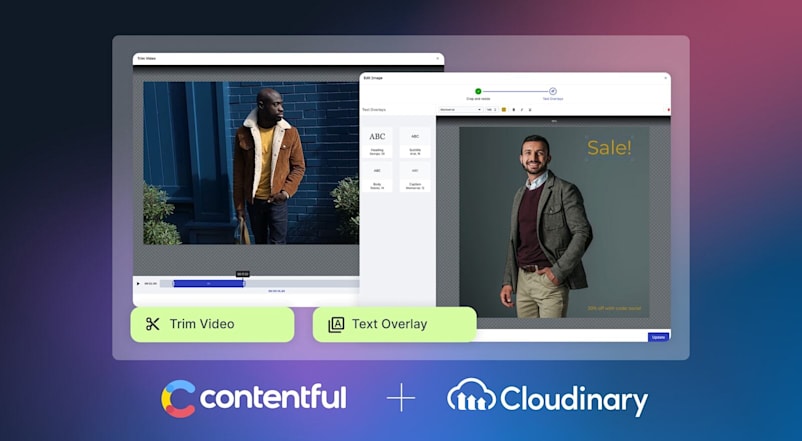Open the font family dropdown
The height and width of the screenshot is (441, 802).
pos(460,109)
